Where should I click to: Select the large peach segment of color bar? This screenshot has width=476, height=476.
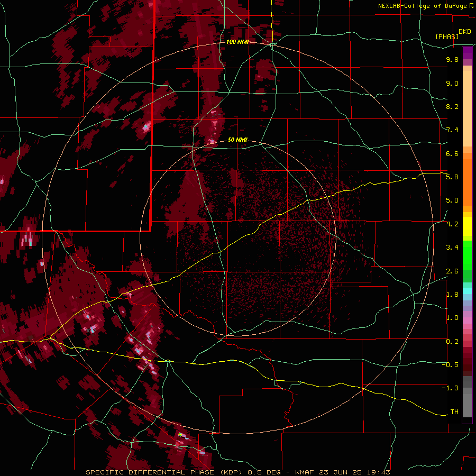pos(467,109)
